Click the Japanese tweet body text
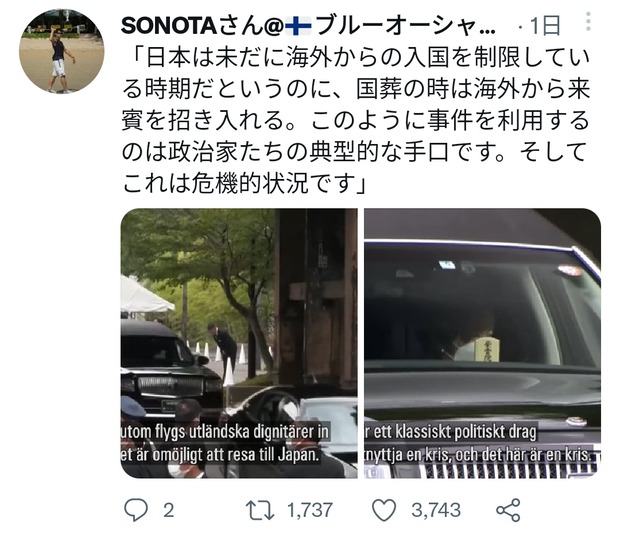The image size is (620, 533). pyautogui.click(x=356, y=120)
